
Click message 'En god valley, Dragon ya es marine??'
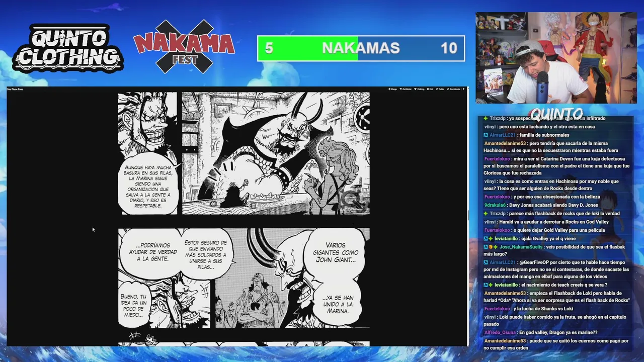pyautogui.click(x=558, y=332)
